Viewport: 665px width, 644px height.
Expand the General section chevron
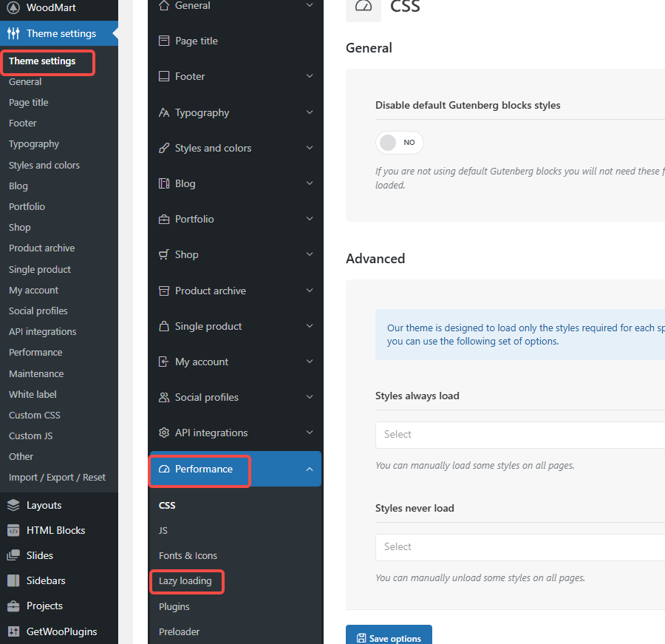pyautogui.click(x=310, y=5)
